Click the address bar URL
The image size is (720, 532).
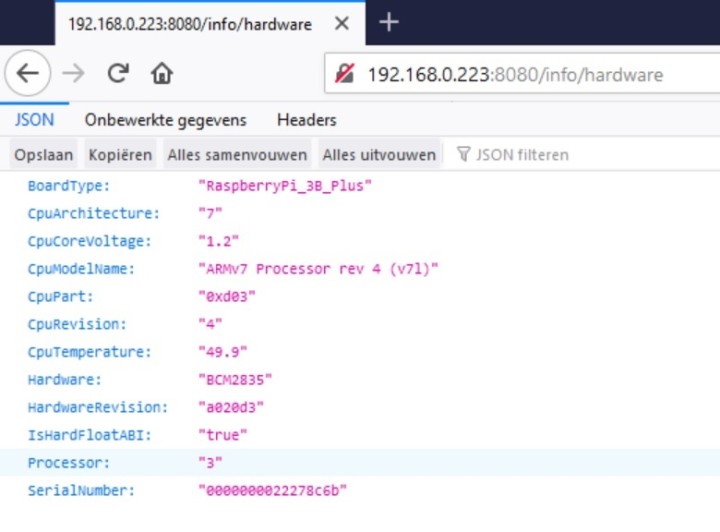[x=515, y=74]
